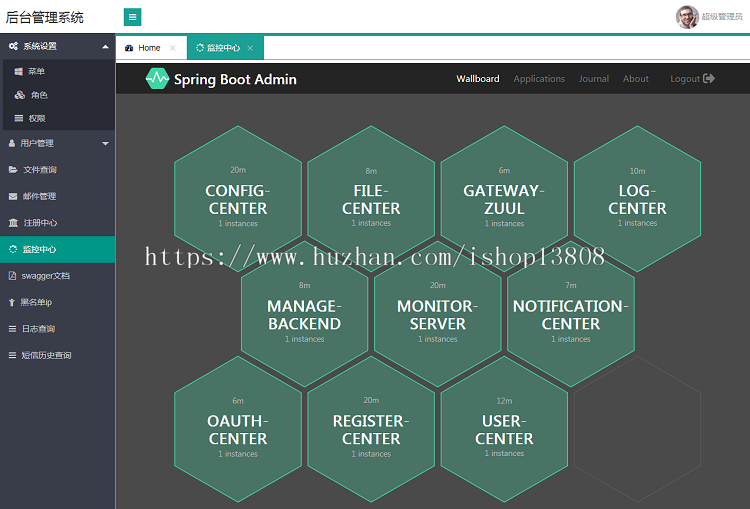Click the 超级管理员 username
The image size is (750, 509).
(722, 17)
